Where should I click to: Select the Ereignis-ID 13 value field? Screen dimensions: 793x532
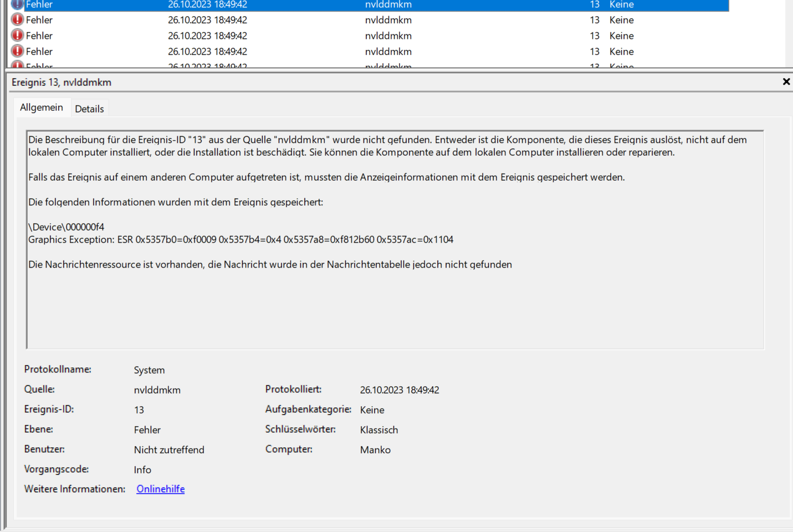pos(139,410)
